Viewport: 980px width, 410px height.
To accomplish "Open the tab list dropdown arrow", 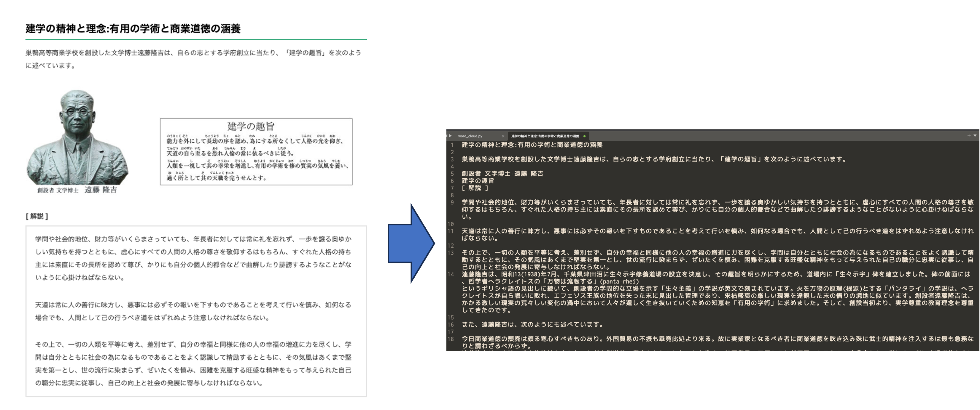I will (975, 136).
